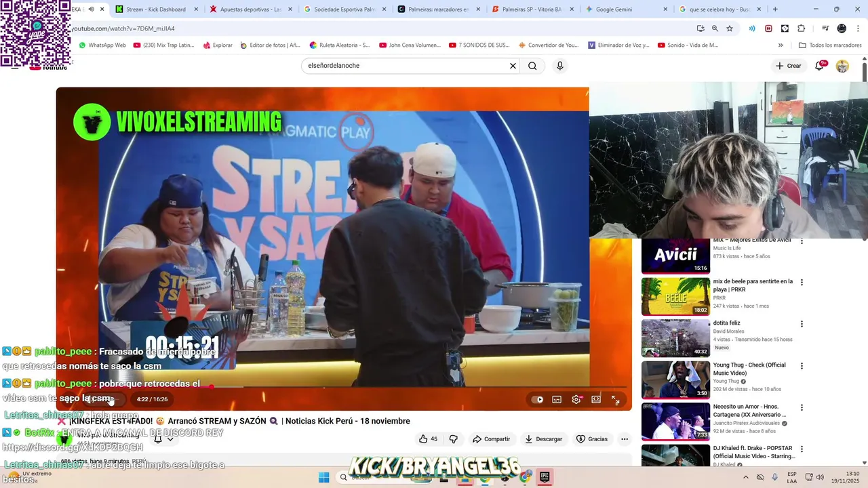
Task: Click the YouTube search magnifier button
Action: click(532, 66)
